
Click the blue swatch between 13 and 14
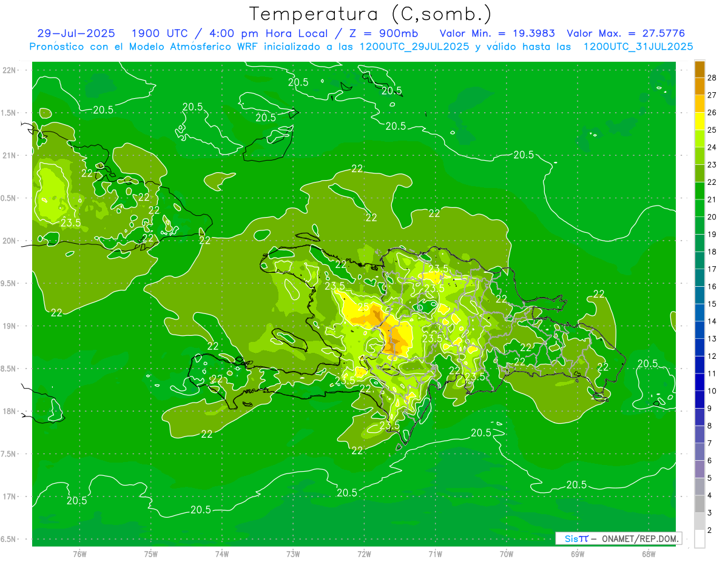click(x=699, y=330)
